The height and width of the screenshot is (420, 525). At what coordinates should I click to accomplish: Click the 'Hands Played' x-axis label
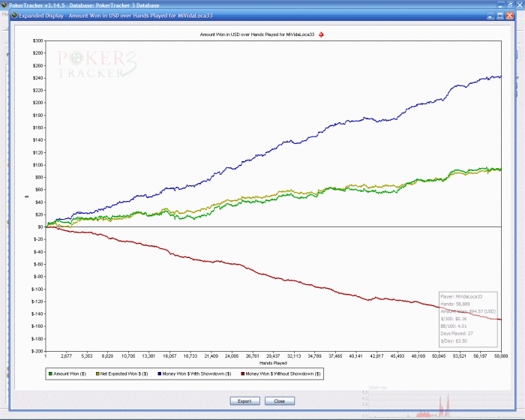(273, 363)
